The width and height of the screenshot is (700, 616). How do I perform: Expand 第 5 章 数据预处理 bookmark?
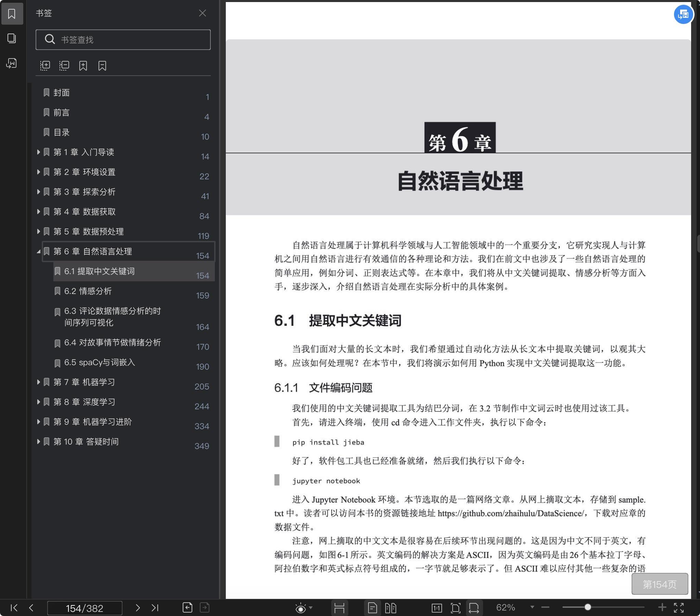point(38,231)
